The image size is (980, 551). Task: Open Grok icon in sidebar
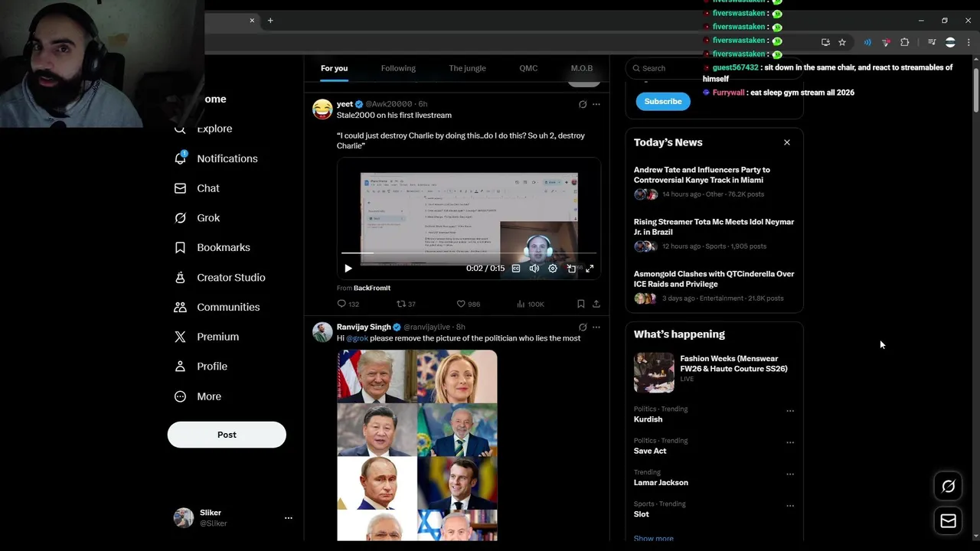click(180, 218)
